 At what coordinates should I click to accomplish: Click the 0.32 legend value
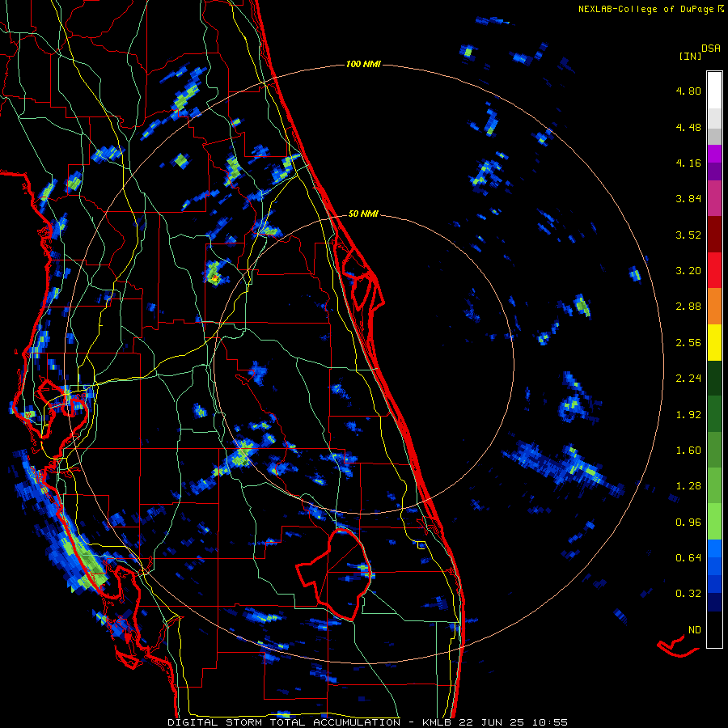tap(688, 594)
